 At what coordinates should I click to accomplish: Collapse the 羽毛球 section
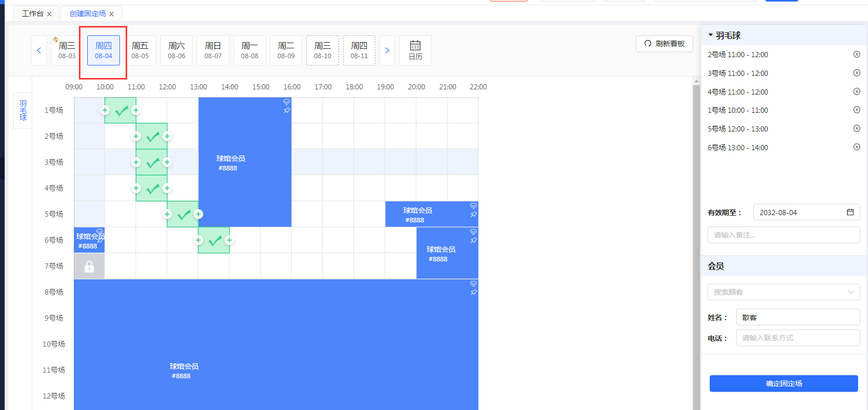point(711,35)
